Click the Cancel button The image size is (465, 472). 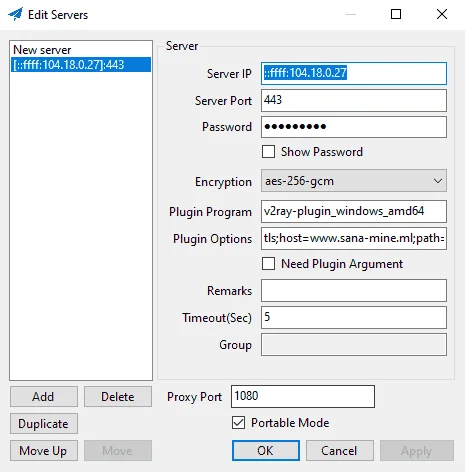pos(340,450)
